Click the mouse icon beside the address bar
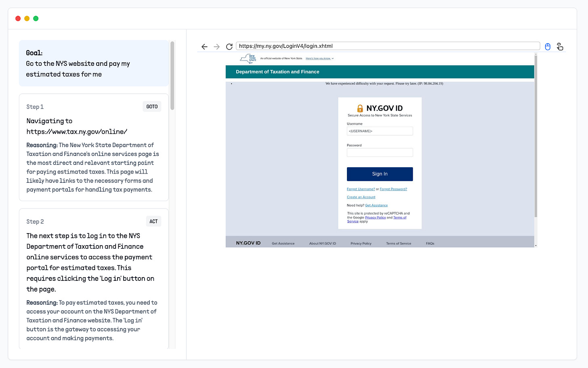This screenshot has width=588, height=368. pos(548,46)
